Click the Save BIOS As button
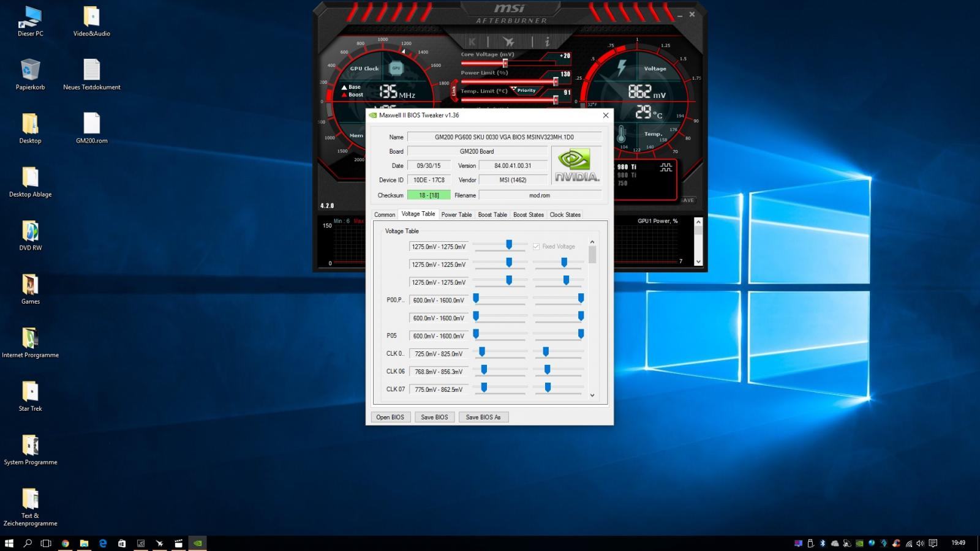The height and width of the screenshot is (551, 980). pyautogui.click(x=483, y=417)
